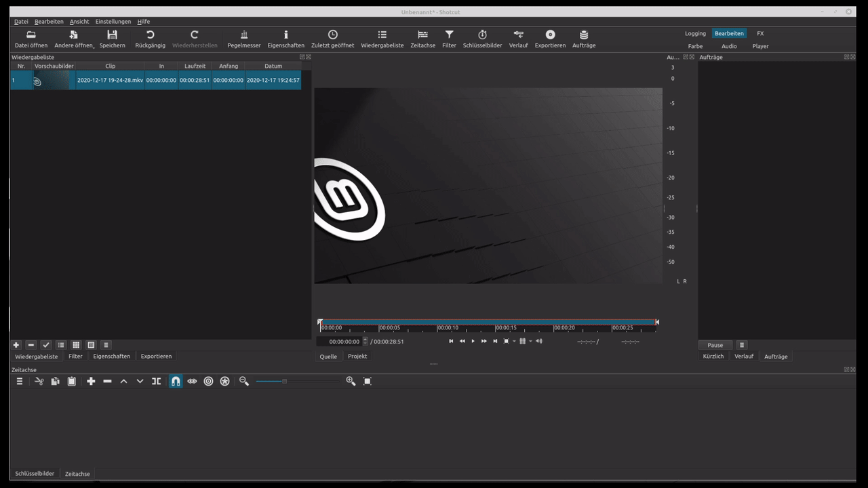Remove playlist item minus button
This screenshot has width=868, height=488.
[31, 345]
